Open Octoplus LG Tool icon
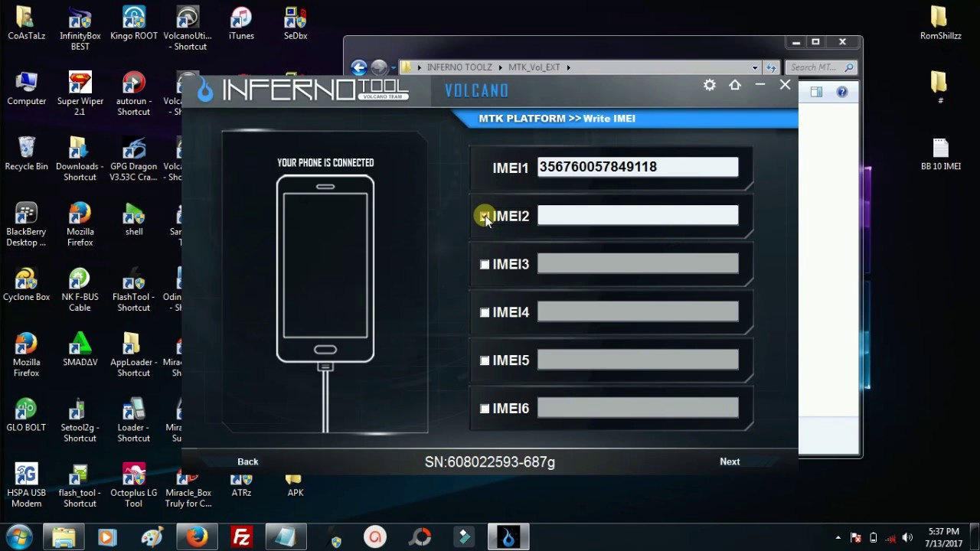 coord(134,485)
